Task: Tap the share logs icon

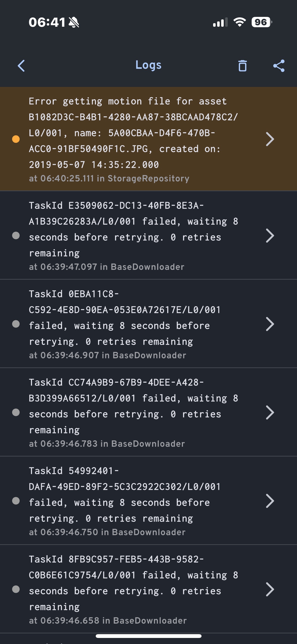Action: [x=279, y=66]
